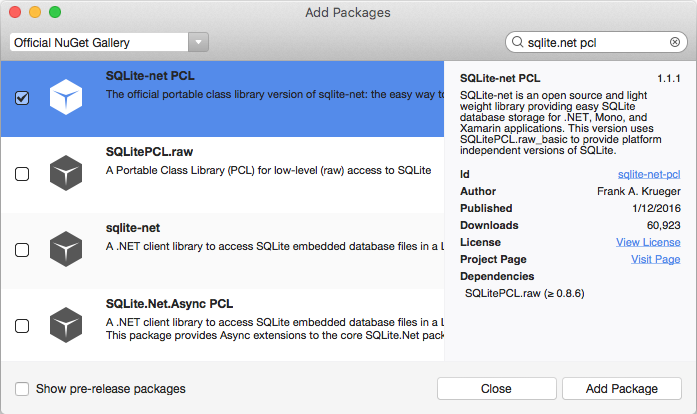Image resolution: width=697 pixels, height=414 pixels.
Task: Click author name Frank A. Krueger
Action: (x=639, y=191)
